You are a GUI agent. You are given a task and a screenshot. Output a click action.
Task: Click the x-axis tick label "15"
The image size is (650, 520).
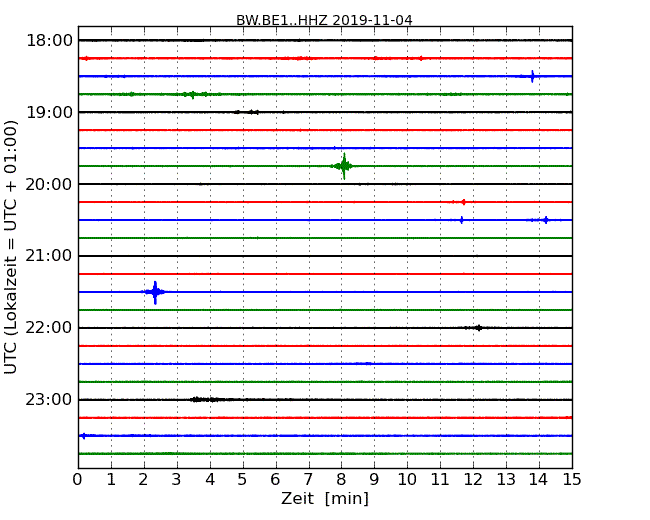[572, 480]
